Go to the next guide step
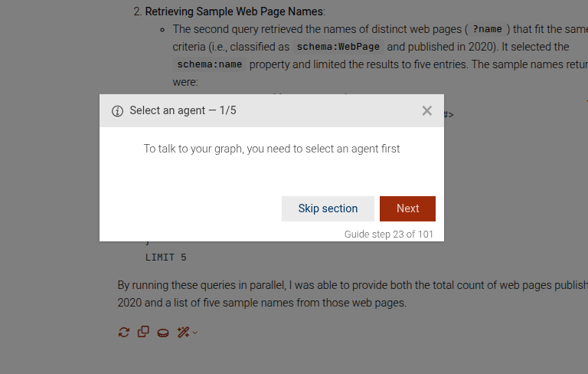The width and height of the screenshot is (588, 374). (407, 208)
